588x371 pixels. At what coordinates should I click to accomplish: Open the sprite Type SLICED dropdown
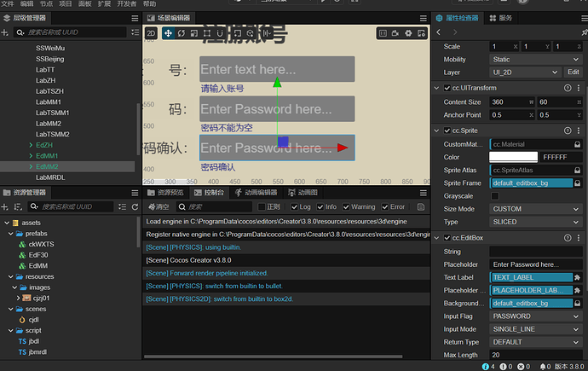535,222
